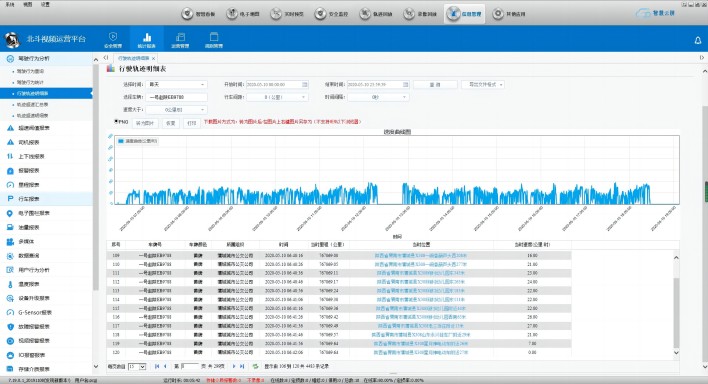Viewport: 708px width, 384px height.
Task: Click the 查询 search button
Action: pyautogui.click(x=435, y=84)
